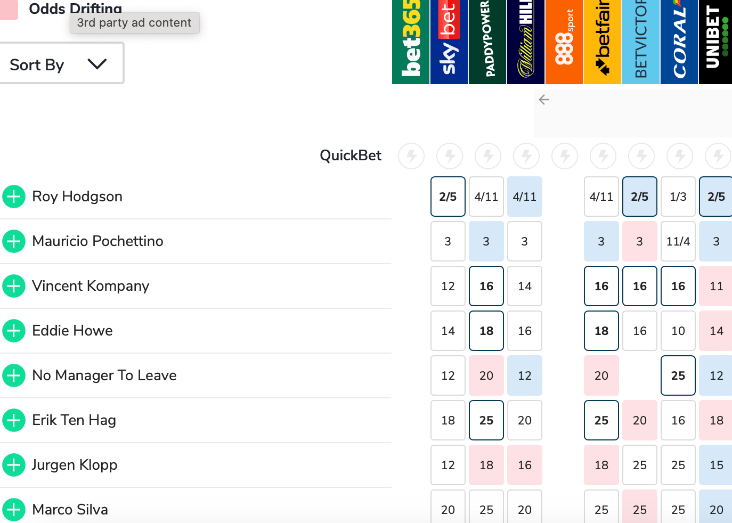Image resolution: width=732 pixels, height=523 pixels.
Task: Toggle QuickBet lightning under the Coral logo
Action: tap(679, 156)
